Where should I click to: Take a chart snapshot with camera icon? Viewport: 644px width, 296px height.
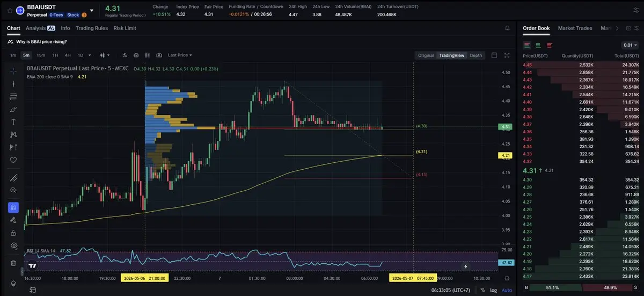tap(159, 55)
